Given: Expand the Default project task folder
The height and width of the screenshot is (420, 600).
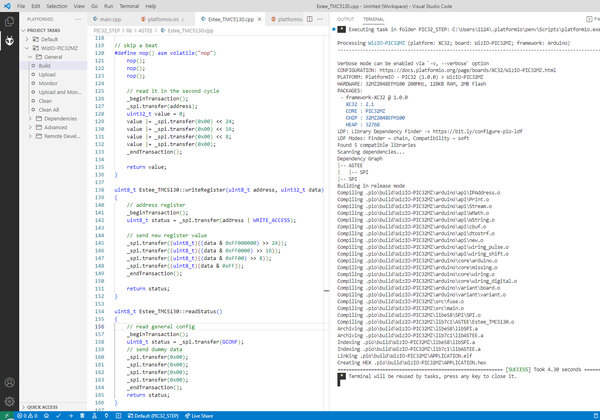Looking at the screenshot, I should [x=27, y=39].
